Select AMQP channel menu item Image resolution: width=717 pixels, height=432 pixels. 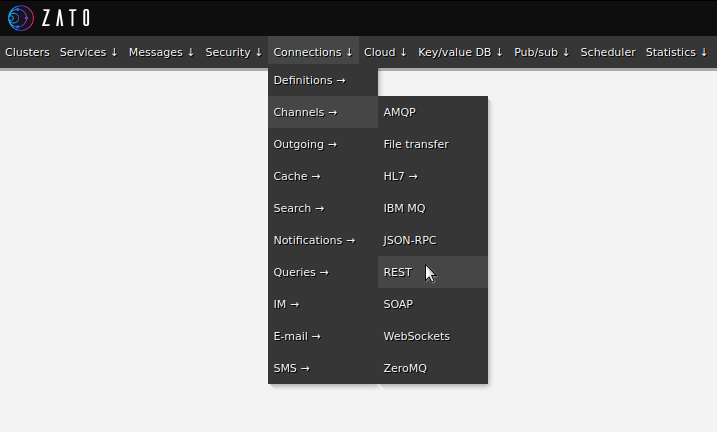pos(399,112)
